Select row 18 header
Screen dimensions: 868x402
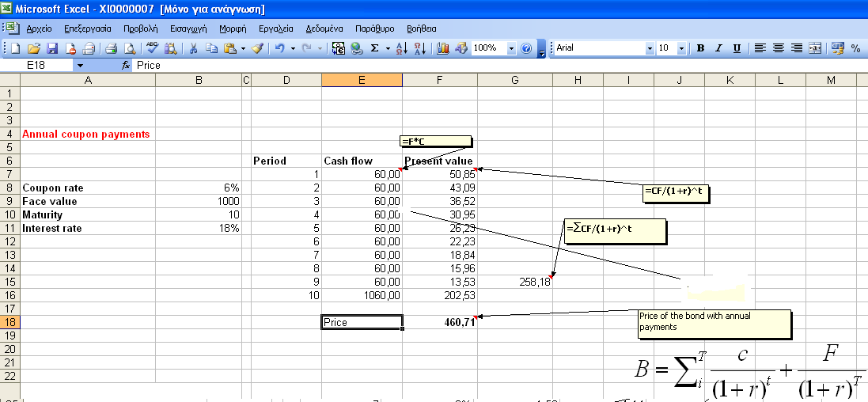coord(10,322)
